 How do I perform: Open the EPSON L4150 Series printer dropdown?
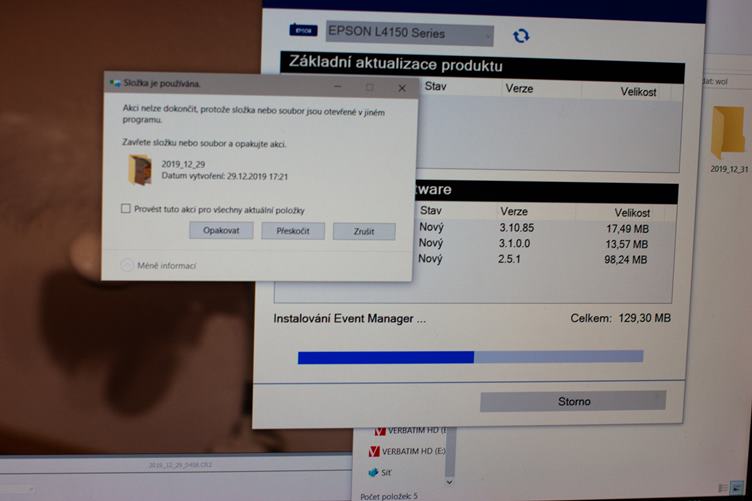click(x=410, y=34)
